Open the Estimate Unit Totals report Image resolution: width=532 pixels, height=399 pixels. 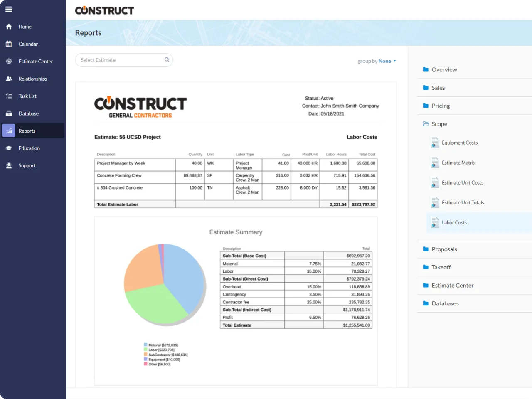coord(463,202)
